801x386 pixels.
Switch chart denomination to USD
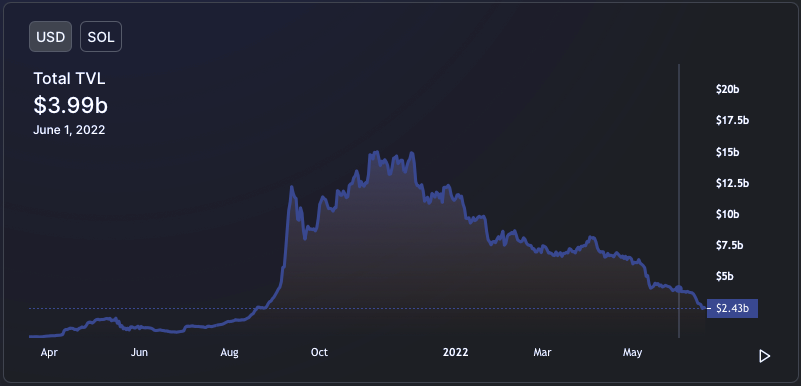coord(50,37)
